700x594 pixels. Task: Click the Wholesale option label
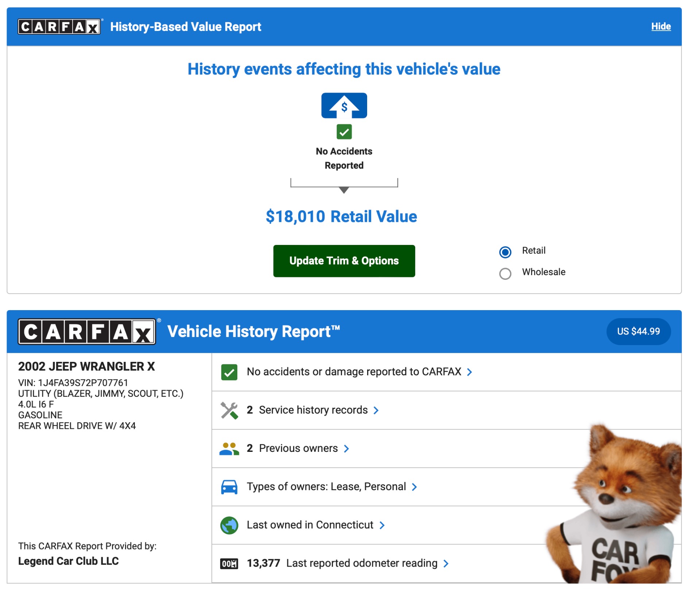pyautogui.click(x=544, y=272)
